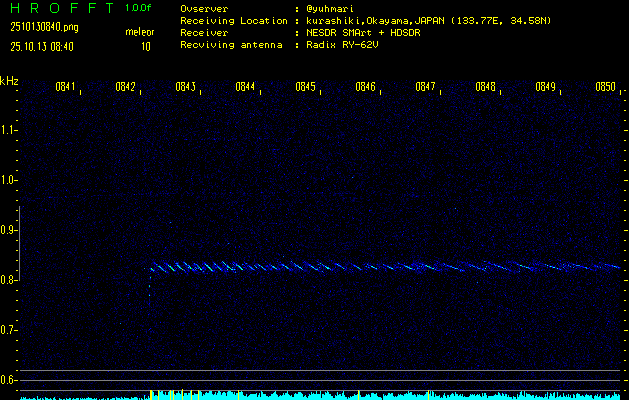Click the 0845 time label
Viewport: 629px width, 400px height.
[305, 87]
